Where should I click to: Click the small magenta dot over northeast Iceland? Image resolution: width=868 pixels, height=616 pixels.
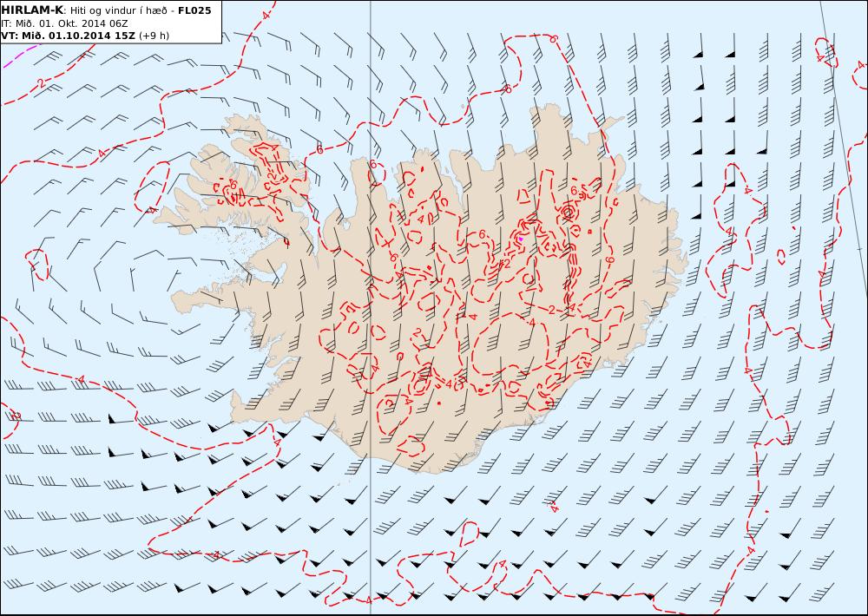tap(520, 239)
